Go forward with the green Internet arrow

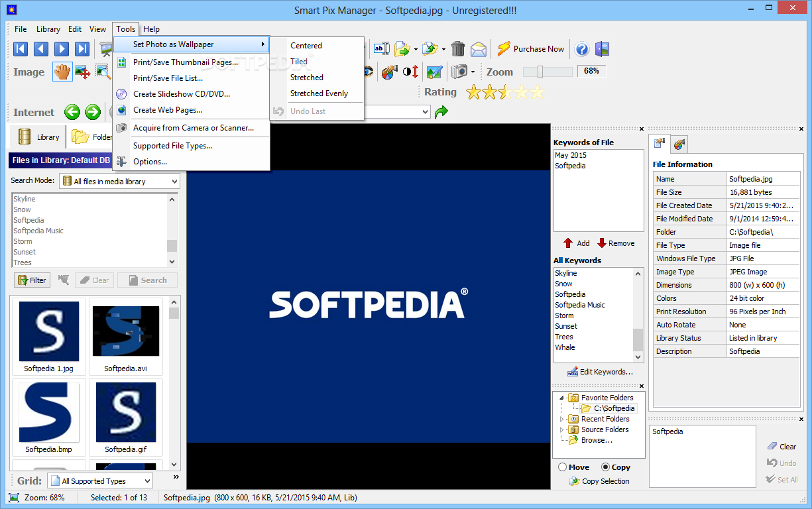93,112
